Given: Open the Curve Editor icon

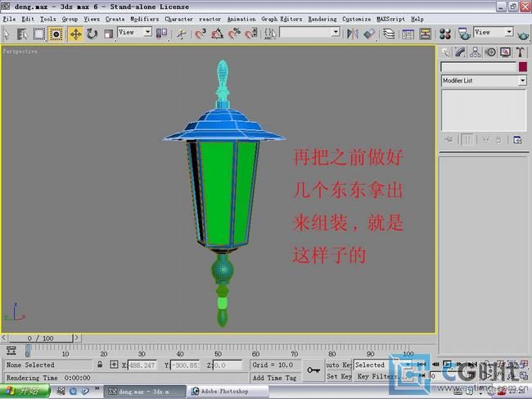Looking at the screenshot, I should tap(408, 34).
